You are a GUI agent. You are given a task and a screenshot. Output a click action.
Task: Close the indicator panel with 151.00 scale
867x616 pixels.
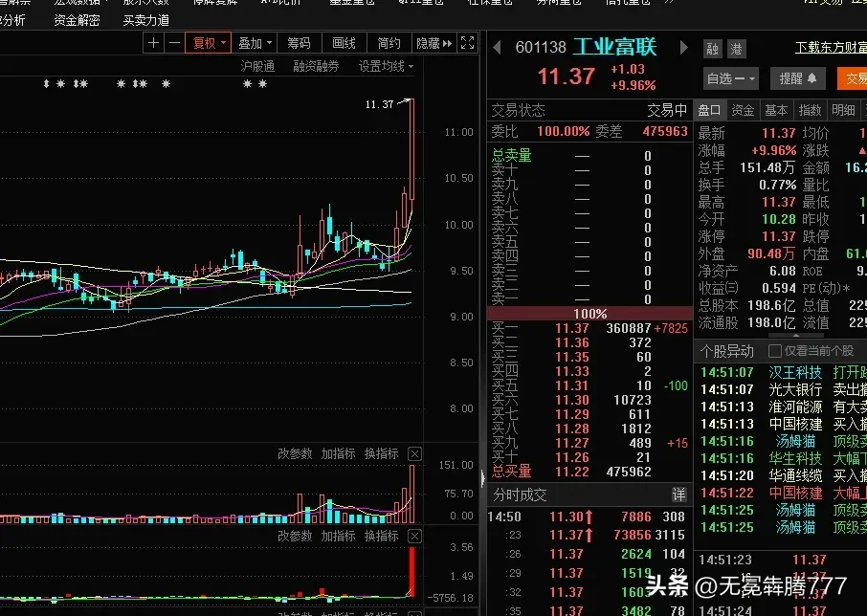click(414, 454)
